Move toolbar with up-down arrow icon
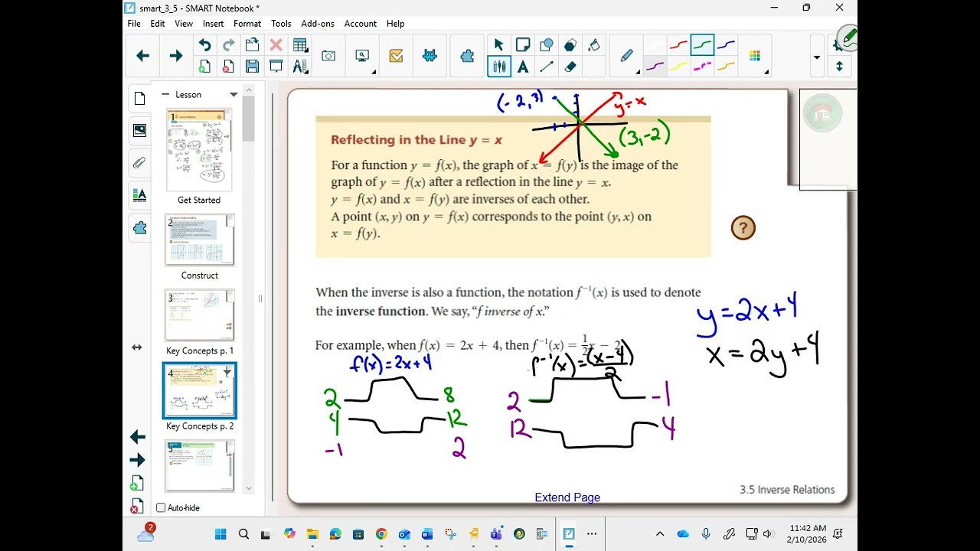The width and height of the screenshot is (980, 551). pyautogui.click(x=839, y=67)
